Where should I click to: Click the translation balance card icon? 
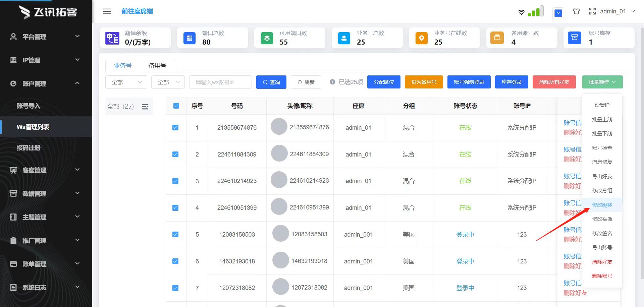(112, 38)
